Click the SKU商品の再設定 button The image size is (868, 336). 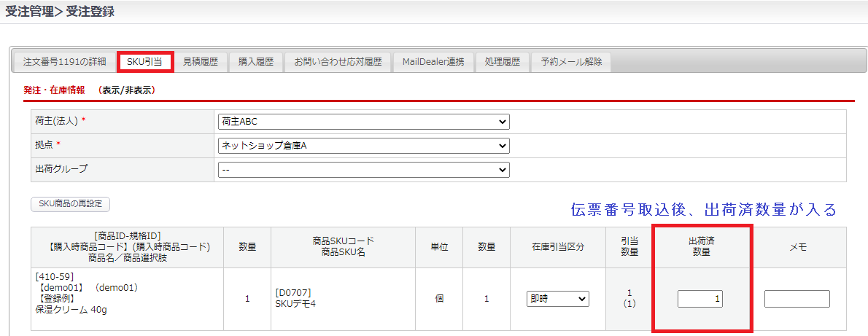pyautogui.click(x=70, y=203)
